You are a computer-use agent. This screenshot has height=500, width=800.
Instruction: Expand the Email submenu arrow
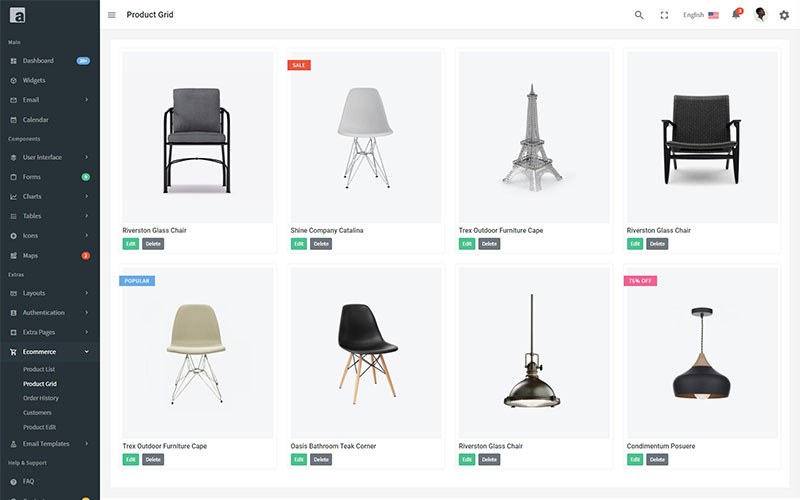click(x=86, y=100)
